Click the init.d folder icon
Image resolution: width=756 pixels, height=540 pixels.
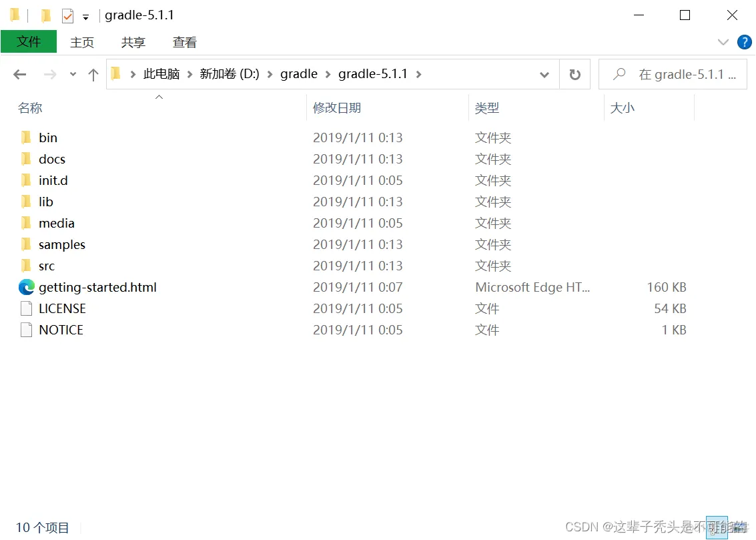[26, 180]
